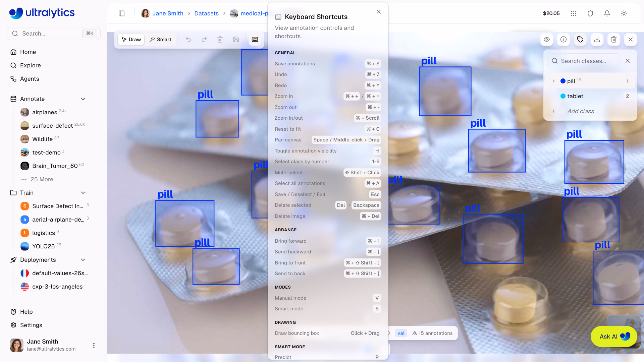Screen dimensions: 644x362
Task: Toggle the sidebar panel icon
Action: 122,13
